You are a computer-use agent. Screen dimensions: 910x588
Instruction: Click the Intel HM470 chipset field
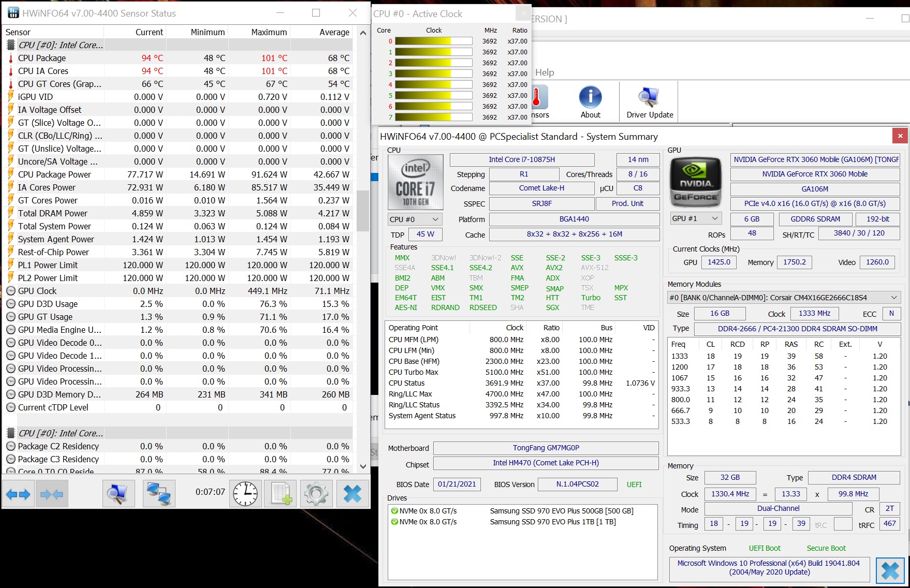[x=546, y=463]
